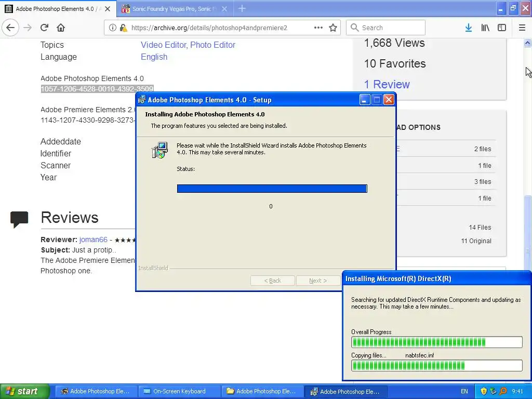The width and height of the screenshot is (532, 399).
Task: Click the Setup title bar icon
Action: coord(142,99)
